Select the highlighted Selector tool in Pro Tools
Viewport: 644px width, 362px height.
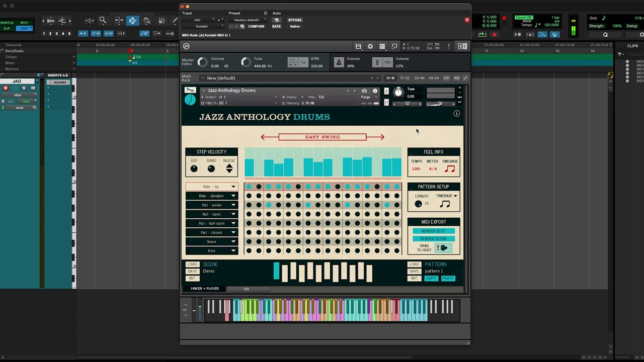coord(132,21)
